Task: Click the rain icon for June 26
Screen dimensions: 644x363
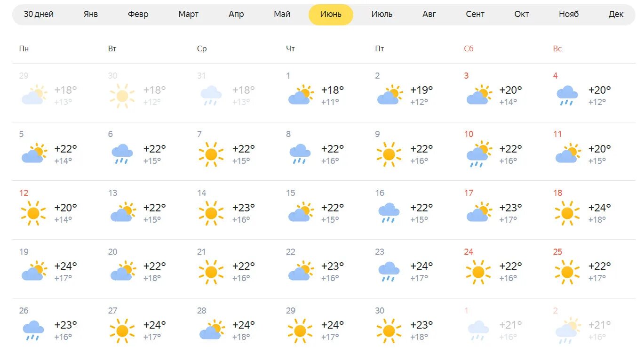Action: [33, 330]
